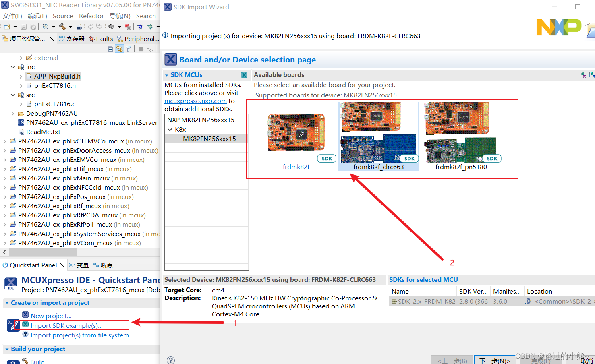Open dropdown next to flash chip icon
Image resolution: width=595 pixels, height=364 pixels.
tap(119, 27)
